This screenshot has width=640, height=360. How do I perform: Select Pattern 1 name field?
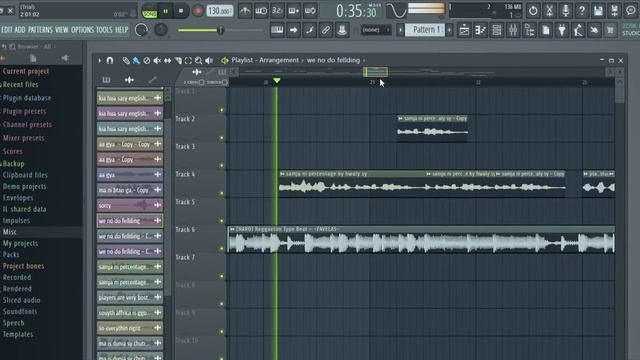[x=425, y=30]
